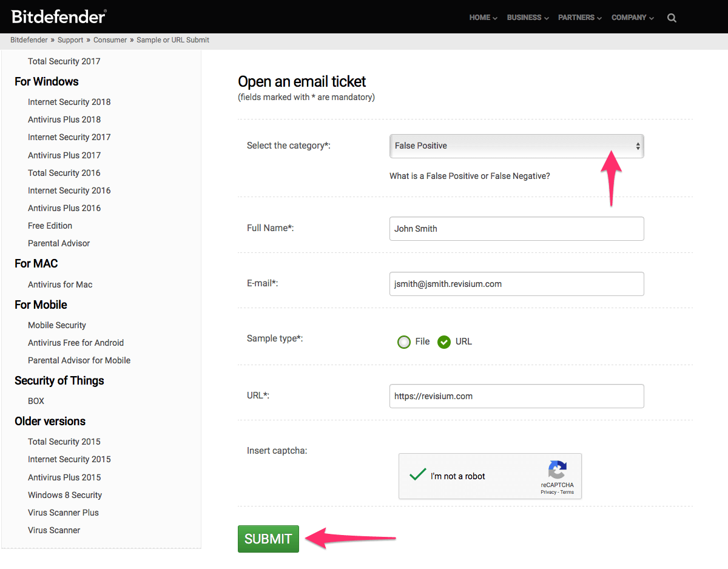Click the Full Name input field

coord(516,229)
